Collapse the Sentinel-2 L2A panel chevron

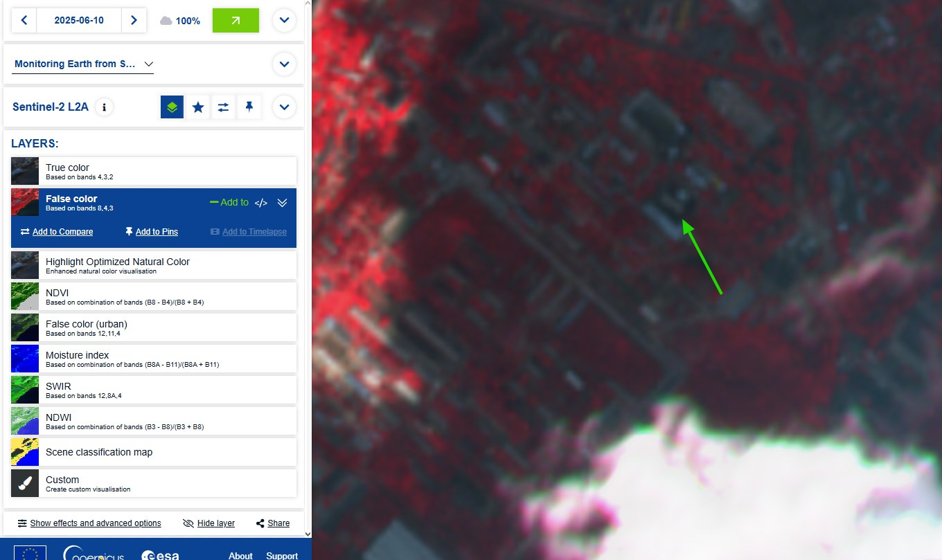click(284, 107)
